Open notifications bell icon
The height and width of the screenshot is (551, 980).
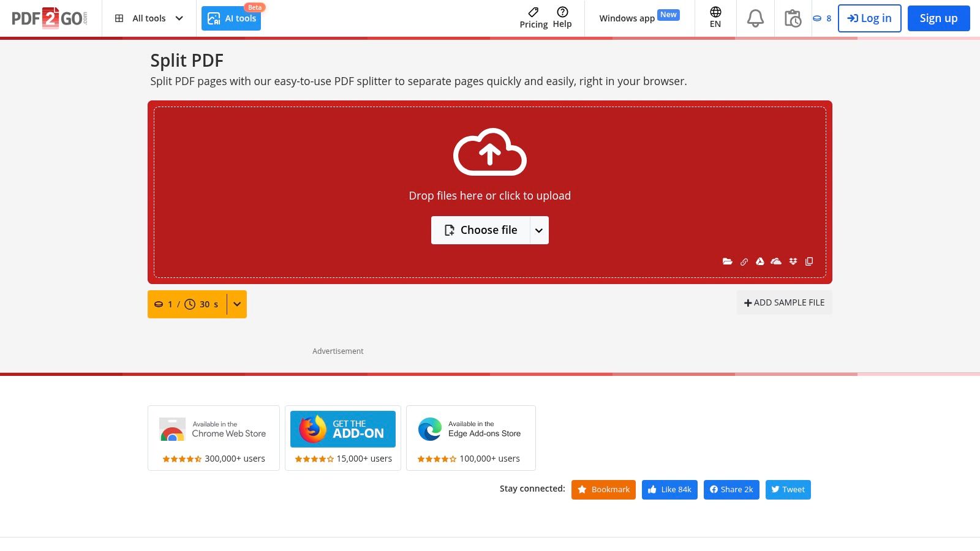tap(755, 18)
